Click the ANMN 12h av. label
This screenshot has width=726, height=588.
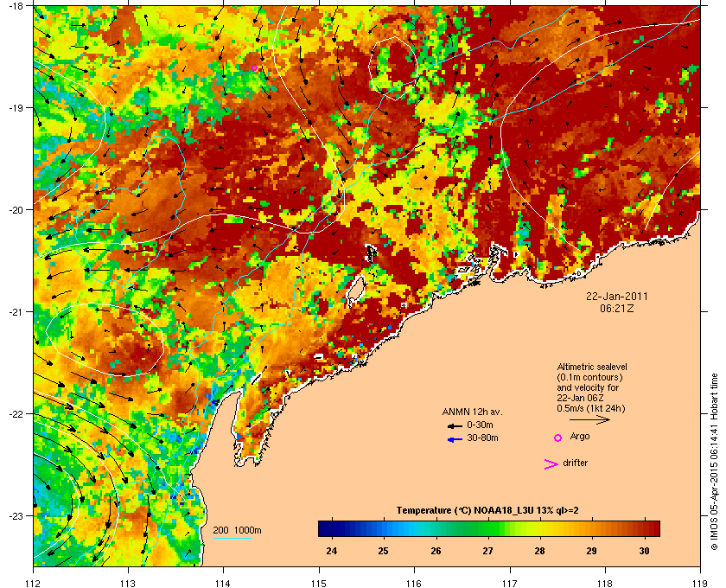click(x=472, y=412)
